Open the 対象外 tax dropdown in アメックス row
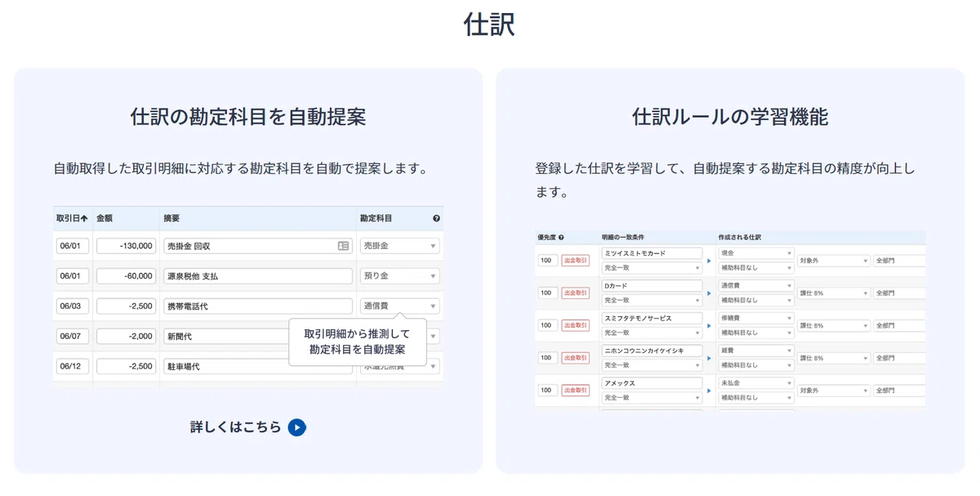The image size is (980, 496). 834,391
